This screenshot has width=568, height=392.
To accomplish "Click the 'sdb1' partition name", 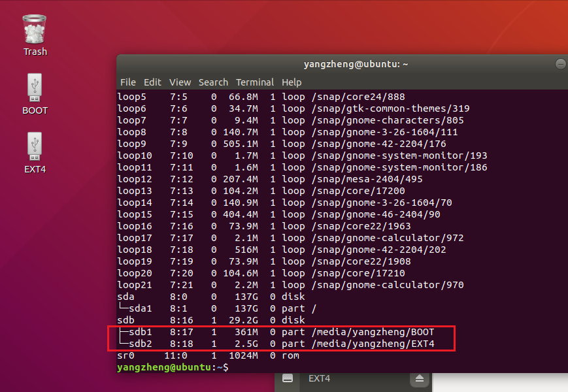I will click(140, 332).
